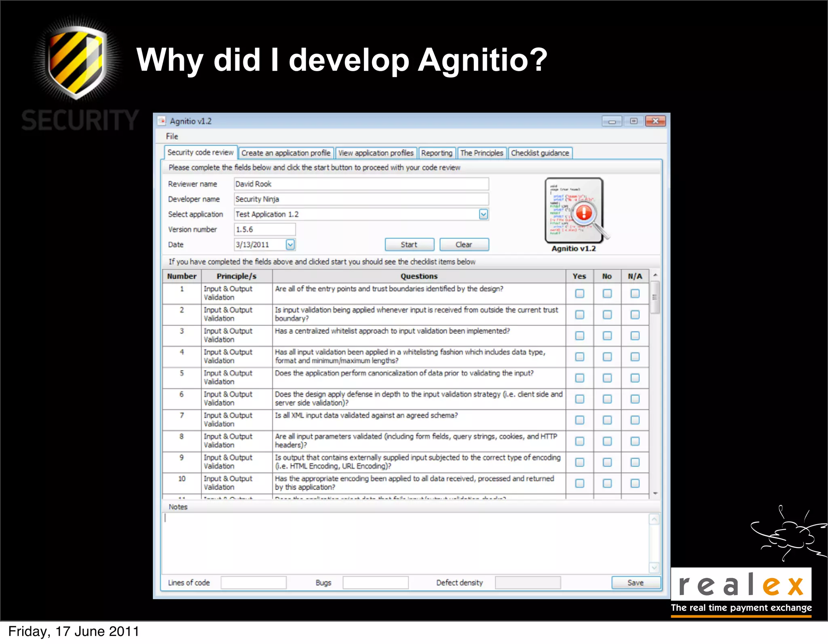Click the Number column header
This screenshot has width=828, height=644.
tap(182, 276)
